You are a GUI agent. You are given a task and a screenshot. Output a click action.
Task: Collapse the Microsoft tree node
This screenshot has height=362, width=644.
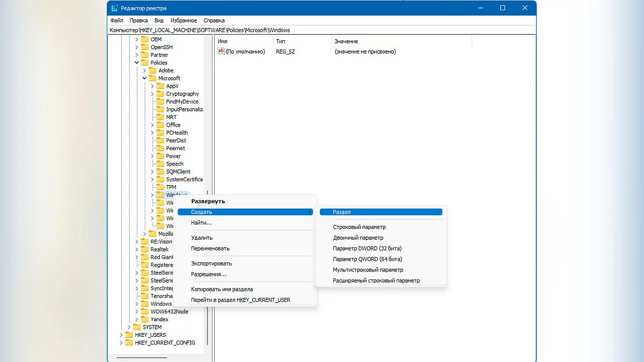pos(144,78)
